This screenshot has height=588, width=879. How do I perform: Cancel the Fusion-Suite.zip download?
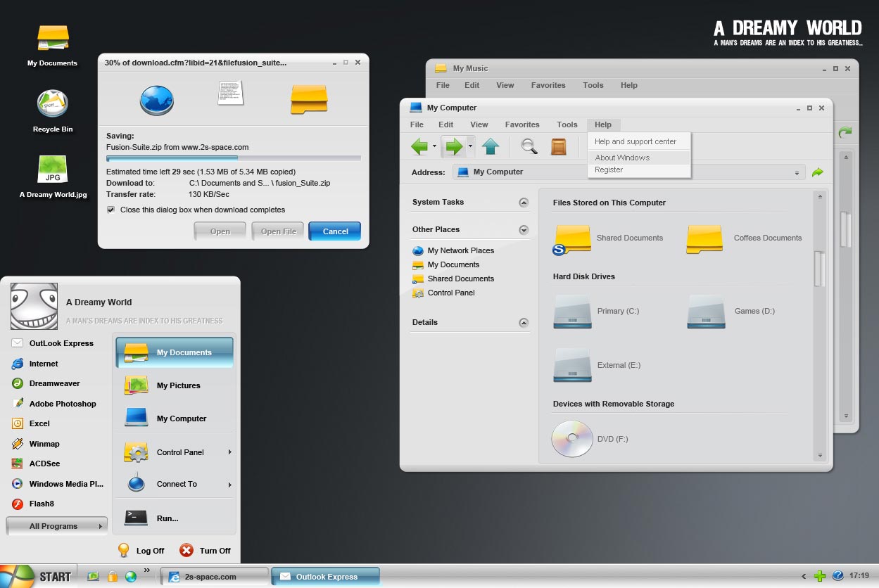point(335,231)
